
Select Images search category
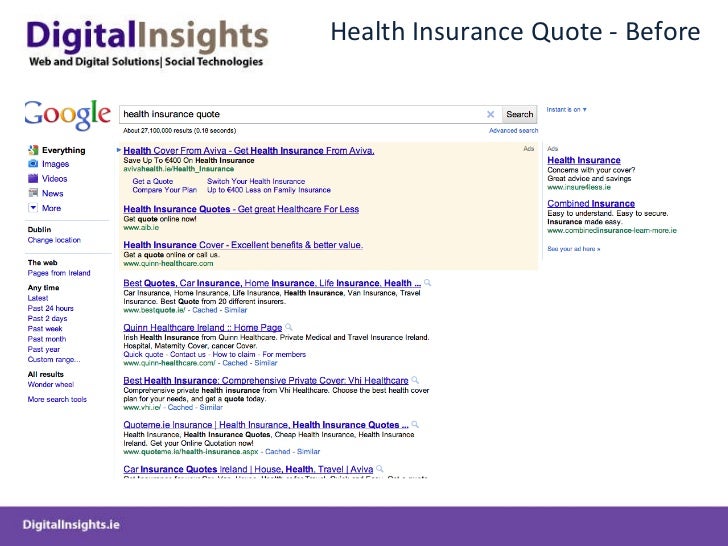pyautogui.click(x=55, y=164)
